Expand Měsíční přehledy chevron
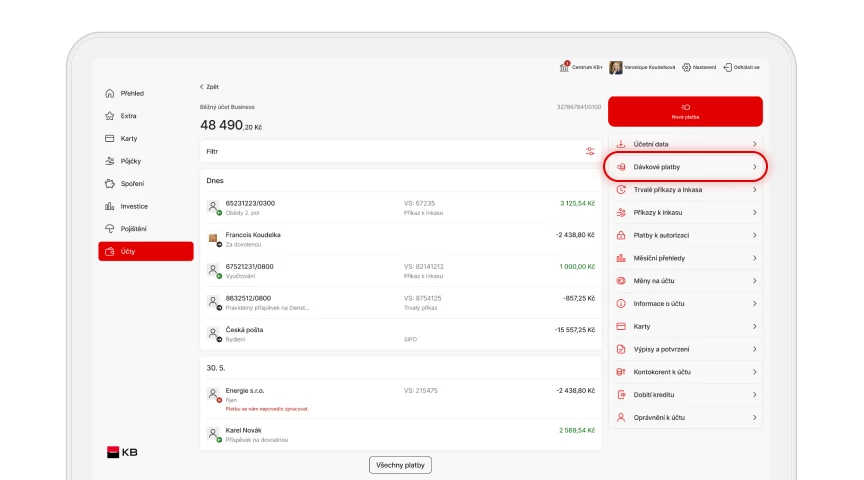The width and height of the screenshot is (864, 480). pyautogui.click(x=754, y=258)
